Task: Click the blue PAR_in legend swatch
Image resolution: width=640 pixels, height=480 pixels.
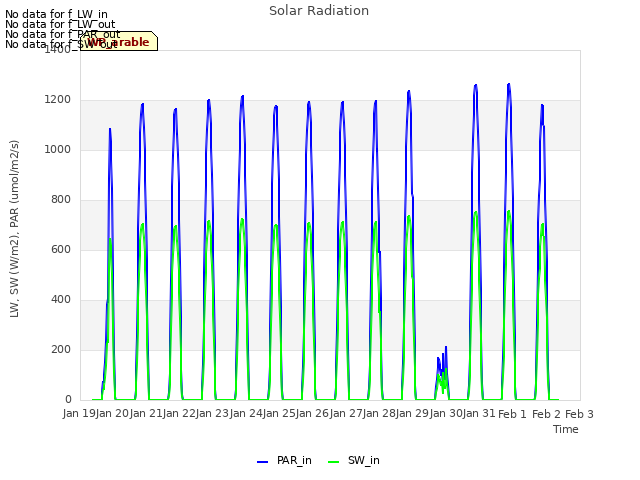Action: (262, 462)
